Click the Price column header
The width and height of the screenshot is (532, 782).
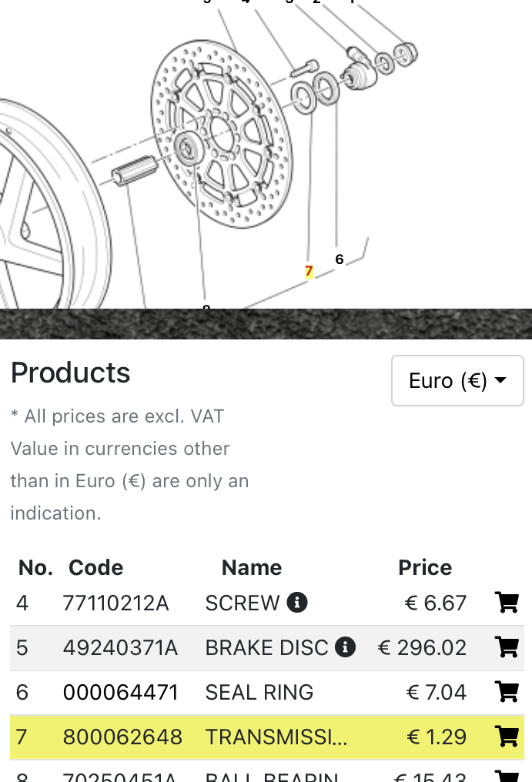pos(424,567)
